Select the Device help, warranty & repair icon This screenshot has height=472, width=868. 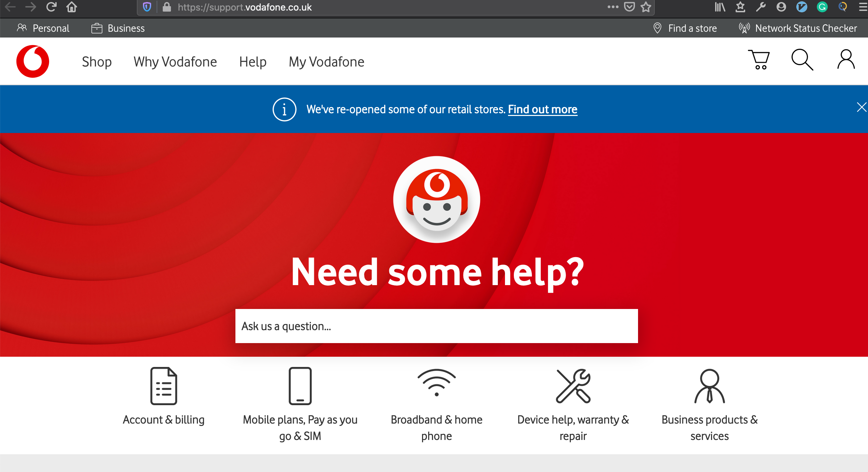click(573, 386)
